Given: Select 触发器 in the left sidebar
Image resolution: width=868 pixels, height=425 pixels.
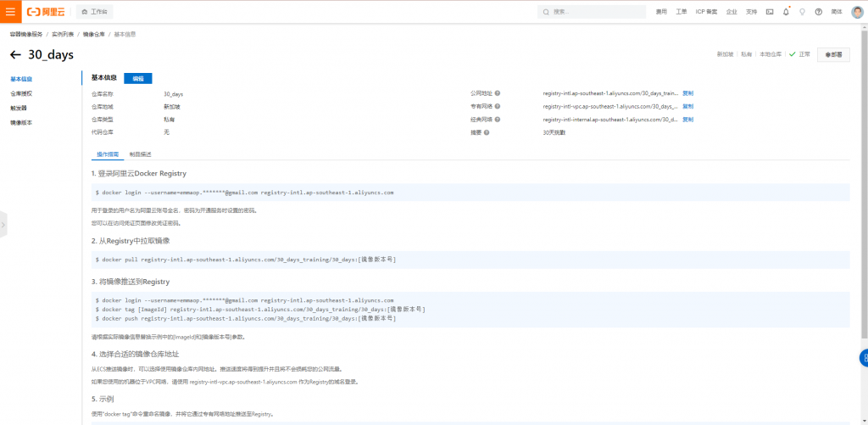Looking at the screenshot, I should (19, 108).
